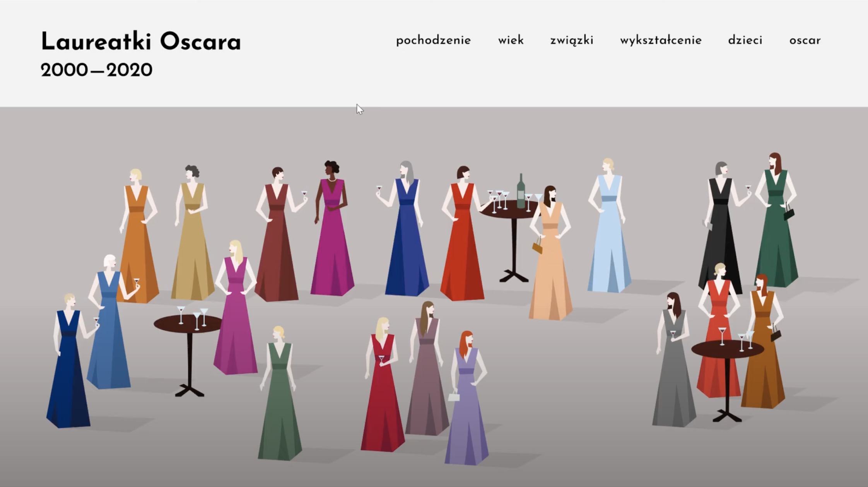Viewport: 868px width, 487px height.
Task: Click the table with three martini glasses beside the pink-magenta dress
Action: 188,352
